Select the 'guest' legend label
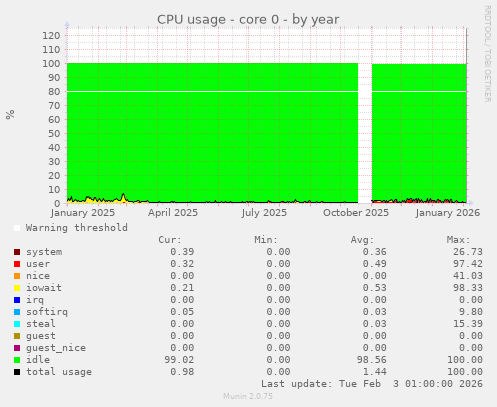 tap(41, 336)
